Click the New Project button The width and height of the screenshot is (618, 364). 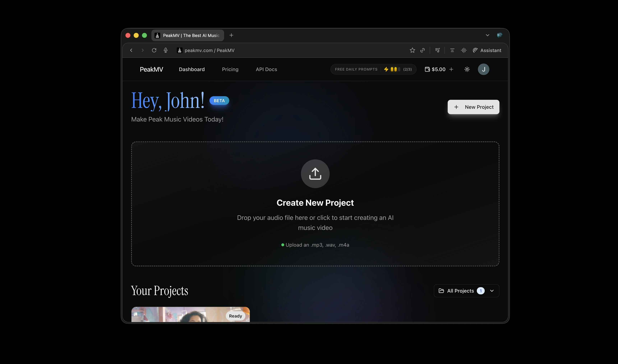coord(473,107)
